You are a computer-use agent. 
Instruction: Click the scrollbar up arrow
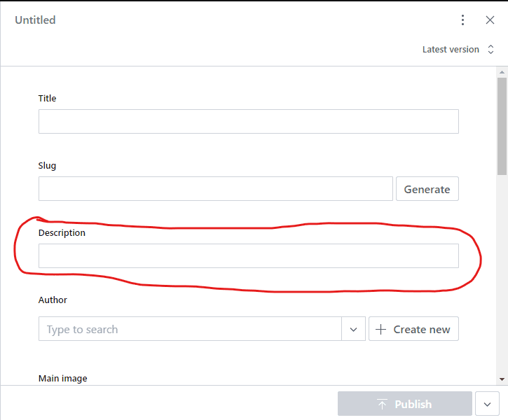coord(502,72)
